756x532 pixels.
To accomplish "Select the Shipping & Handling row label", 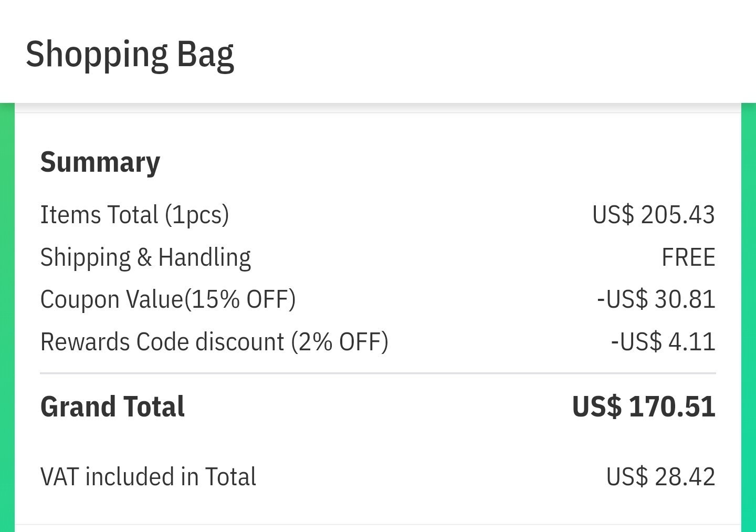I will coord(145,257).
